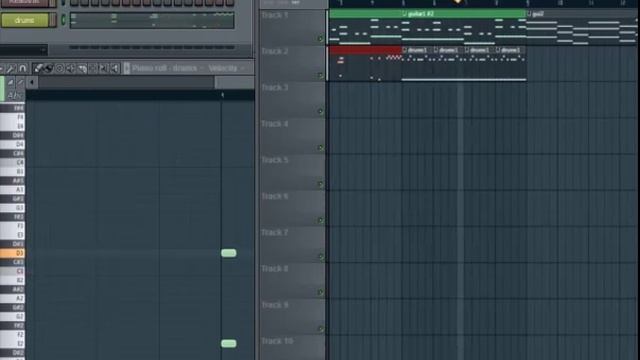
Task: Click the Track 1 header label
Action: (275, 16)
